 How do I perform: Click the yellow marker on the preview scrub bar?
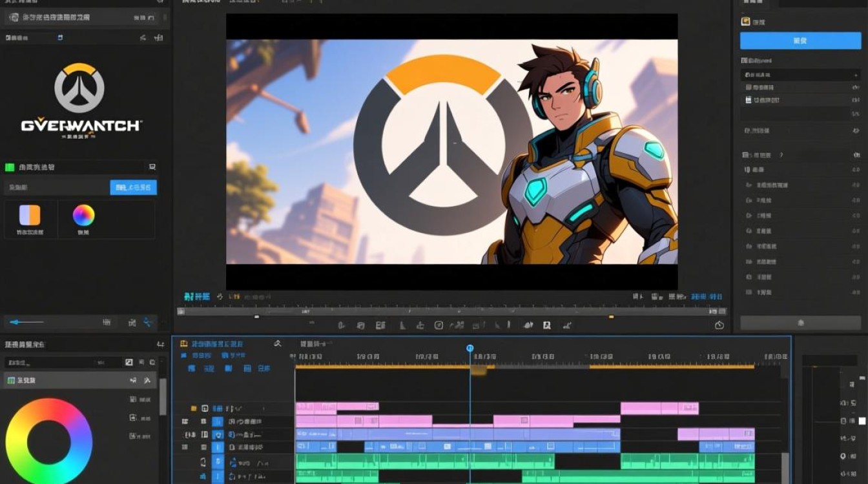[x=611, y=316]
